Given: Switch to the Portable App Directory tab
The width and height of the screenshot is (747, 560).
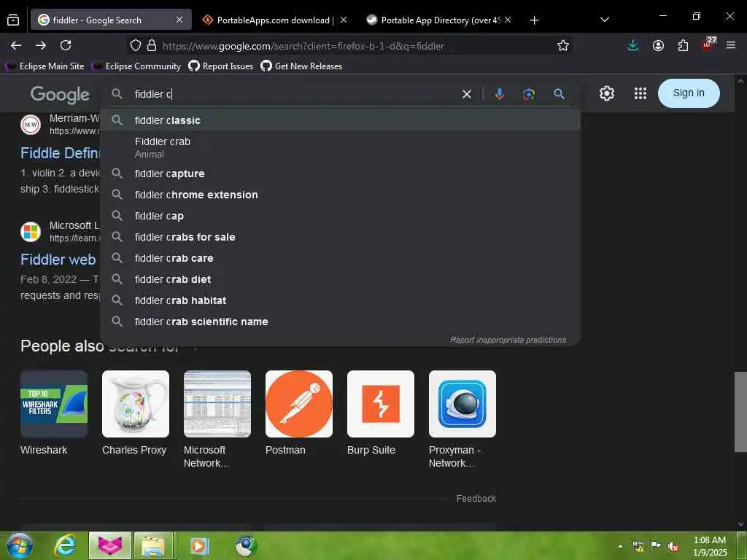Looking at the screenshot, I should (433, 20).
